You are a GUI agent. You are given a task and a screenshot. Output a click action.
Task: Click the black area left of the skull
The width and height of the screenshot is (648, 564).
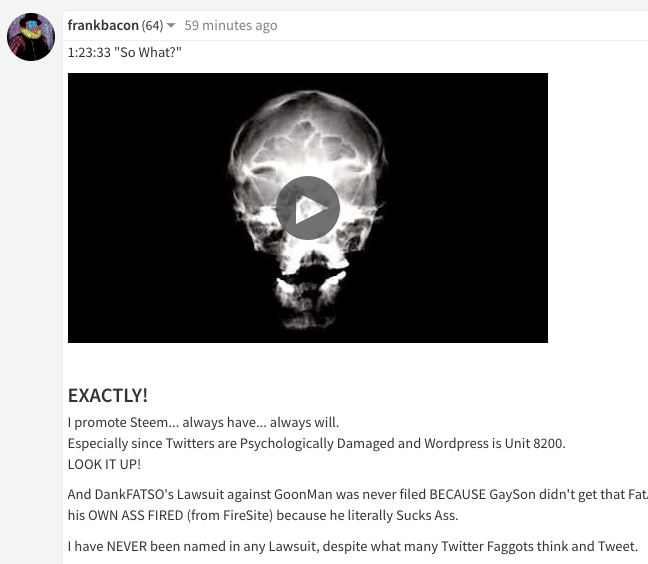tap(145, 208)
